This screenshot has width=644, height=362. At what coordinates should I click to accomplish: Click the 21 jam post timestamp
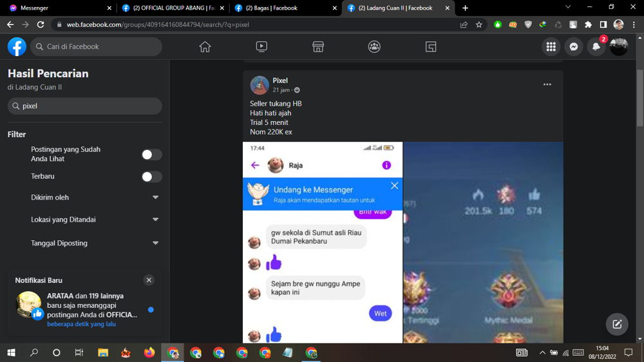point(281,90)
